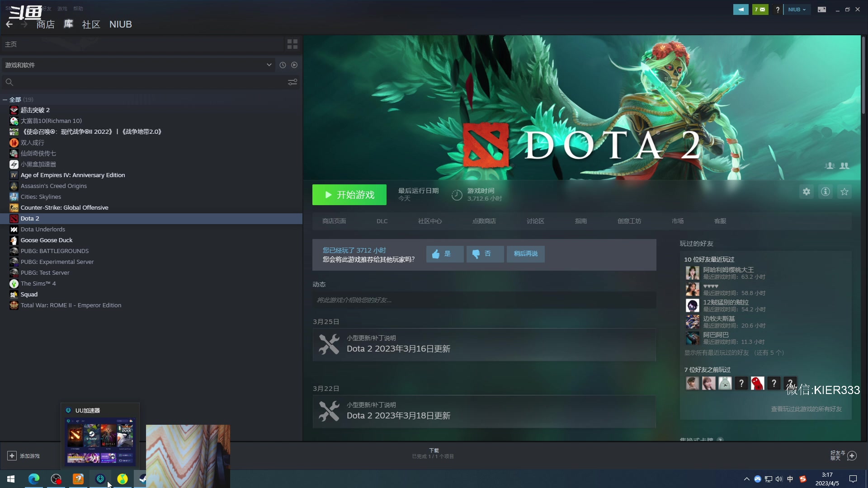Open the friend activity announcement icon
Screen dimensions: 868x488
click(741, 9)
